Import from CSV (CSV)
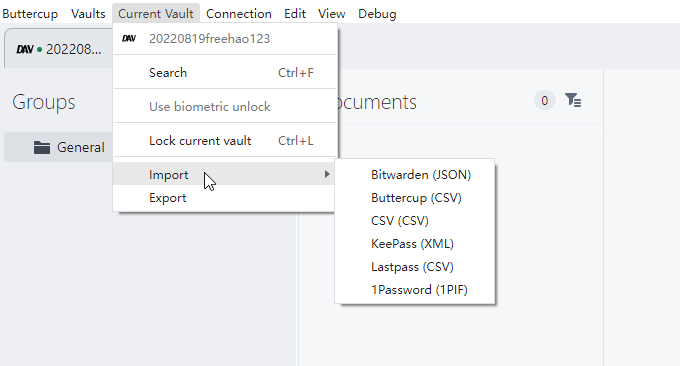The image size is (680, 366). coord(415,221)
